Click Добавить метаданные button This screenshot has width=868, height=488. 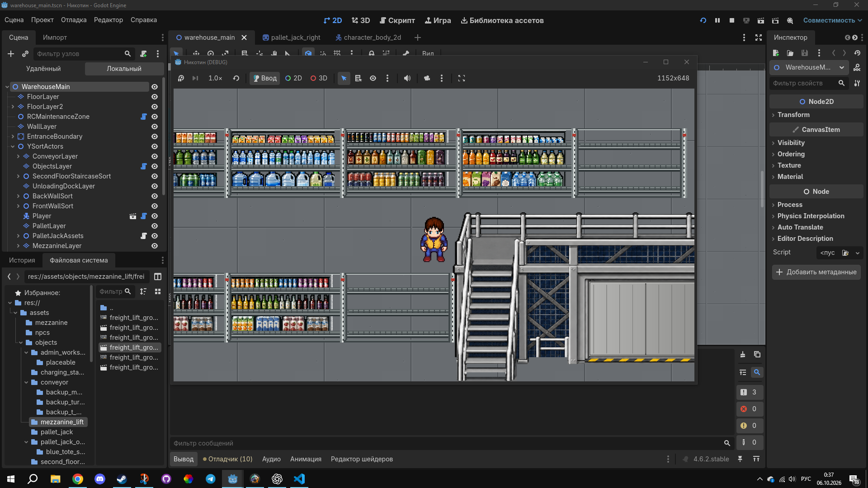click(x=816, y=272)
